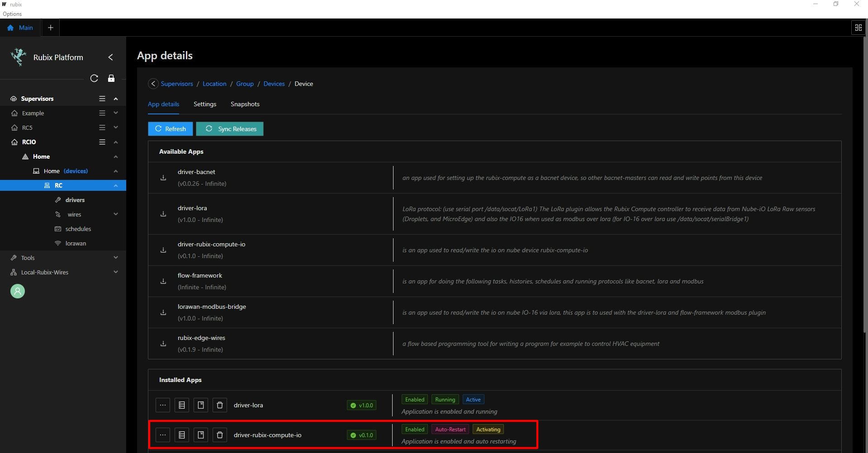Delete the installed driver-lora app
Image resolution: width=868 pixels, height=453 pixels.
[220, 405]
